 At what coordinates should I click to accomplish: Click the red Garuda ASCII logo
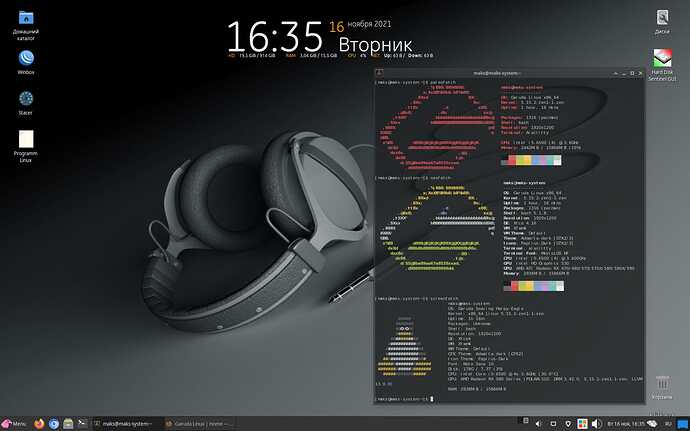click(x=437, y=127)
